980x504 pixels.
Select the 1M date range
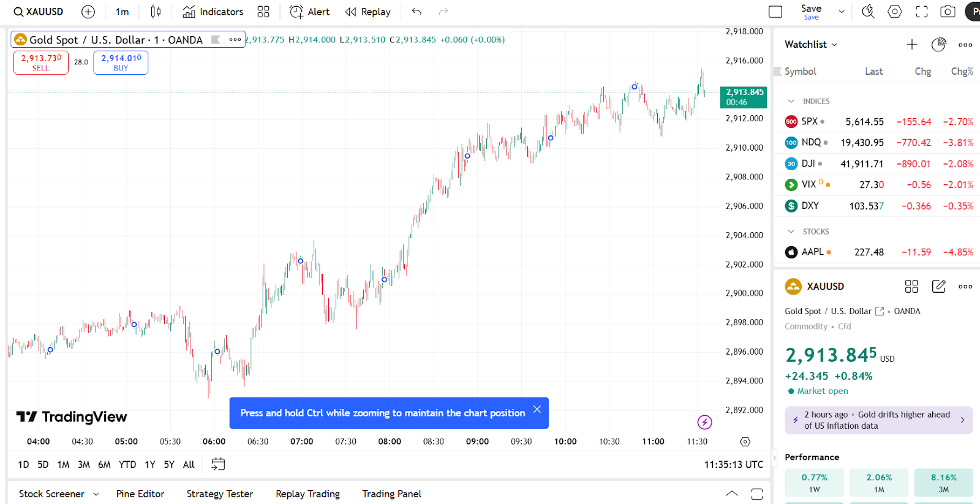[63, 465]
